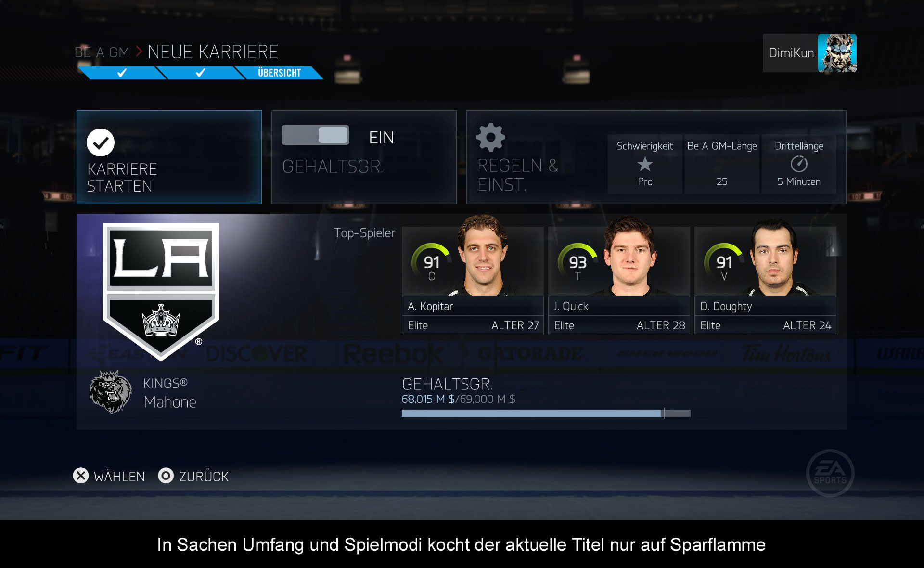This screenshot has height=568, width=924.
Task: Select the J. Quick player card
Action: pyautogui.click(x=619, y=280)
